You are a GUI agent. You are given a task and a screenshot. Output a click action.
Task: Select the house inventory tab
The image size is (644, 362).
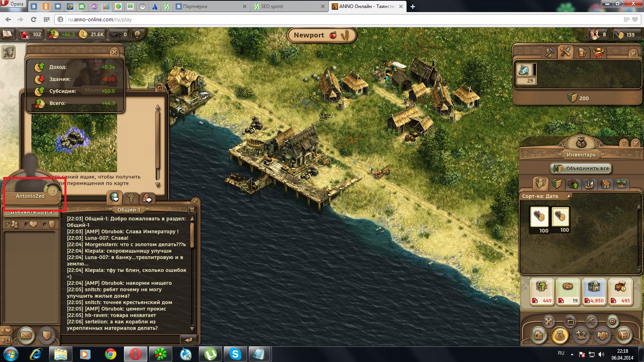pyautogui.click(x=605, y=184)
